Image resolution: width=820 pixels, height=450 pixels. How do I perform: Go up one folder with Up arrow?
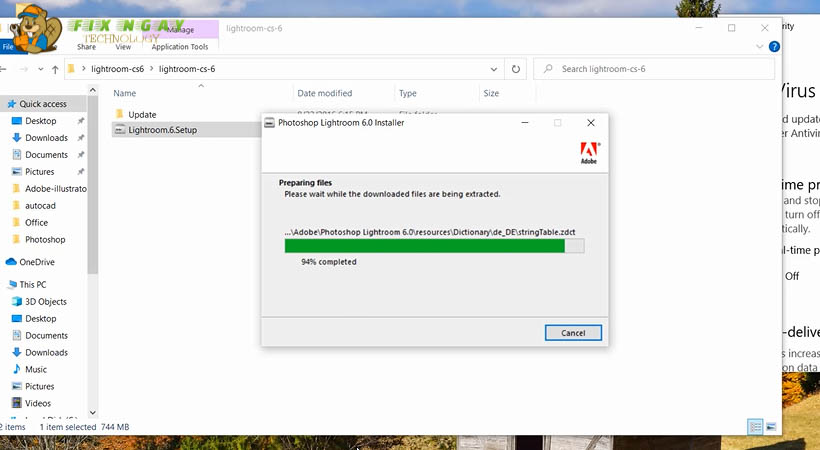pos(54,69)
